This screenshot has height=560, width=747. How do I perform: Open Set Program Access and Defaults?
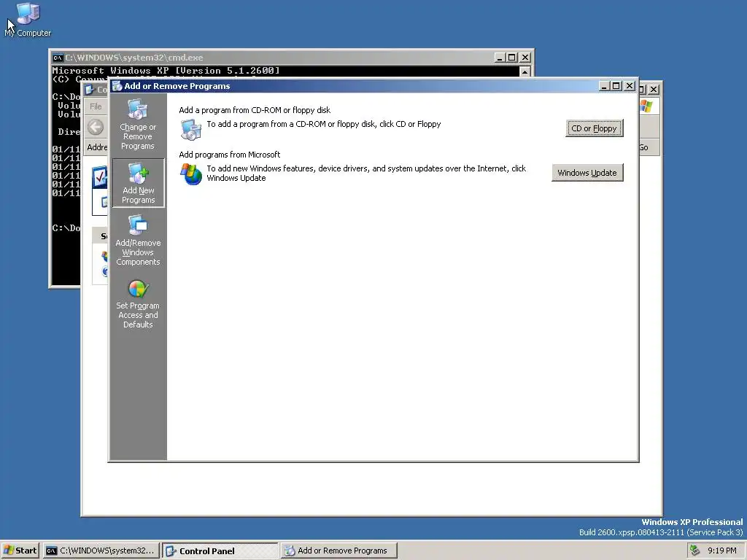138,303
